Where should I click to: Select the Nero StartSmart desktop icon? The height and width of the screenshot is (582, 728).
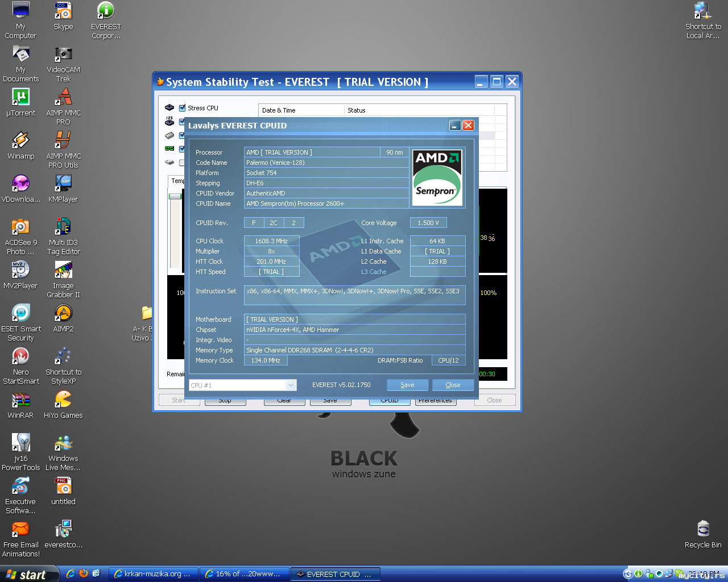[20, 366]
